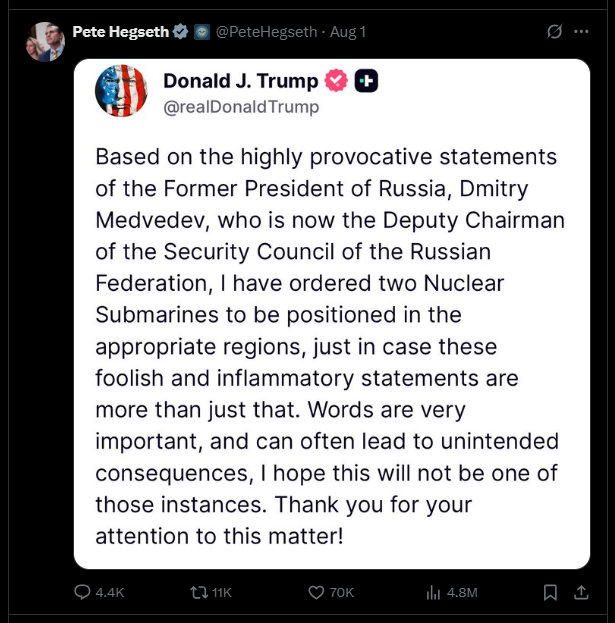Click the government affiliation badge beside the name
The image size is (615, 623).
[x=202, y=32]
